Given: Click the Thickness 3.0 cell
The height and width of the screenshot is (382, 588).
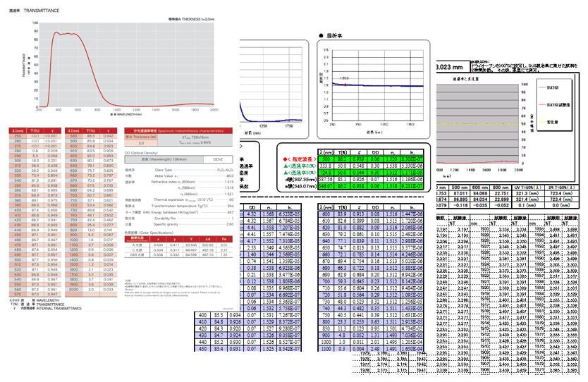Looking at the screenshot, I should coord(142,143).
